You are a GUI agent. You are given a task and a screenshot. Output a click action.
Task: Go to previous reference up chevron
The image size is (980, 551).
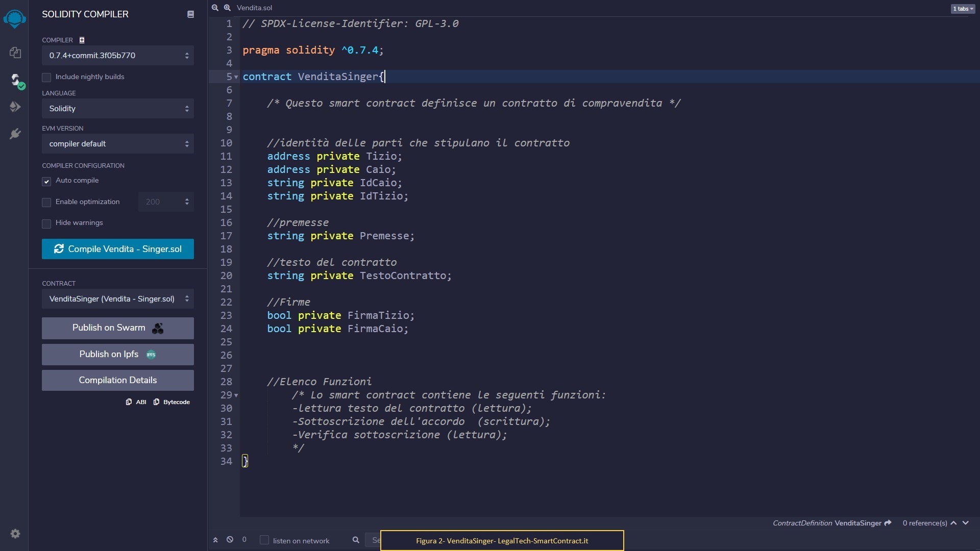pyautogui.click(x=953, y=523)
